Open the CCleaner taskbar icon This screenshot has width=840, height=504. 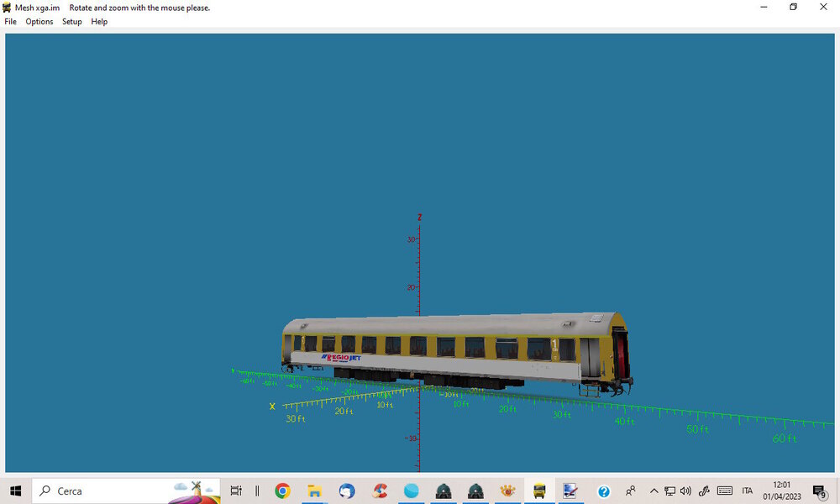[x=380, y=491]
